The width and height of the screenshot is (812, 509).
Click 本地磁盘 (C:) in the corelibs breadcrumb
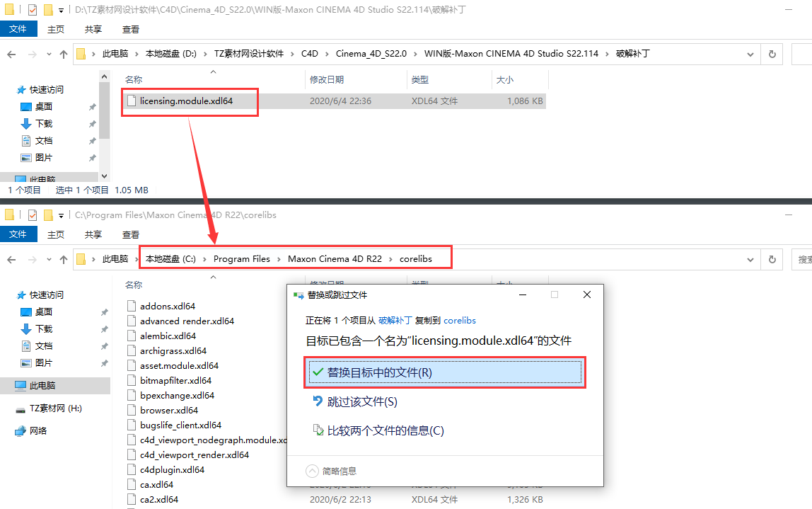(170, 258)
